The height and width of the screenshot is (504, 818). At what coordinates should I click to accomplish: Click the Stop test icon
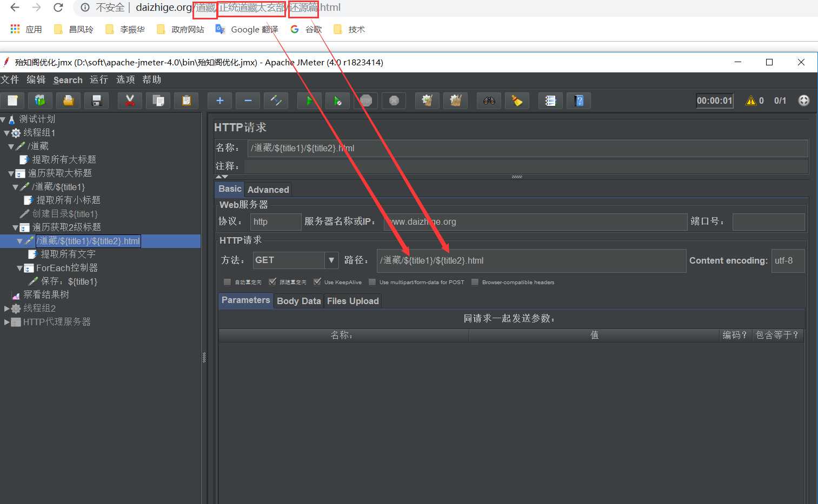coord(366,100)
